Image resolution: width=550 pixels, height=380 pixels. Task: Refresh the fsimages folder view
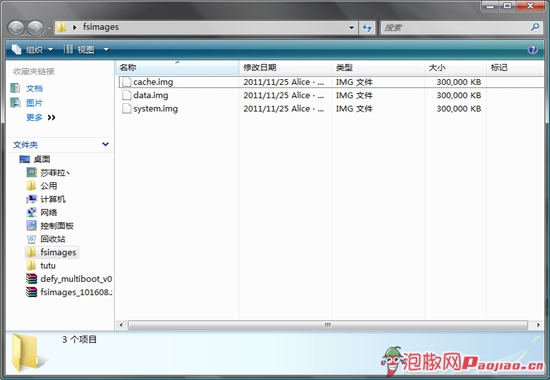click(x=367, y=27)
